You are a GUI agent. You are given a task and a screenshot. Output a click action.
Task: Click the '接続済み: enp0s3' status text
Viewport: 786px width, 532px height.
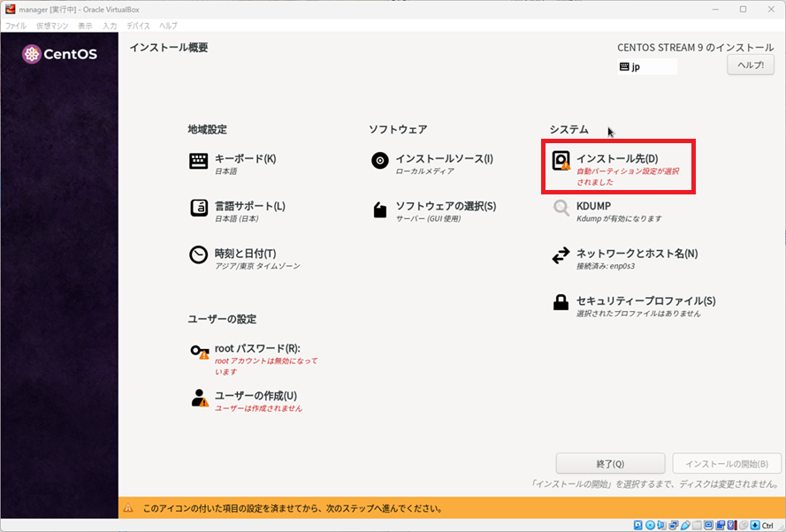[606, 266]
